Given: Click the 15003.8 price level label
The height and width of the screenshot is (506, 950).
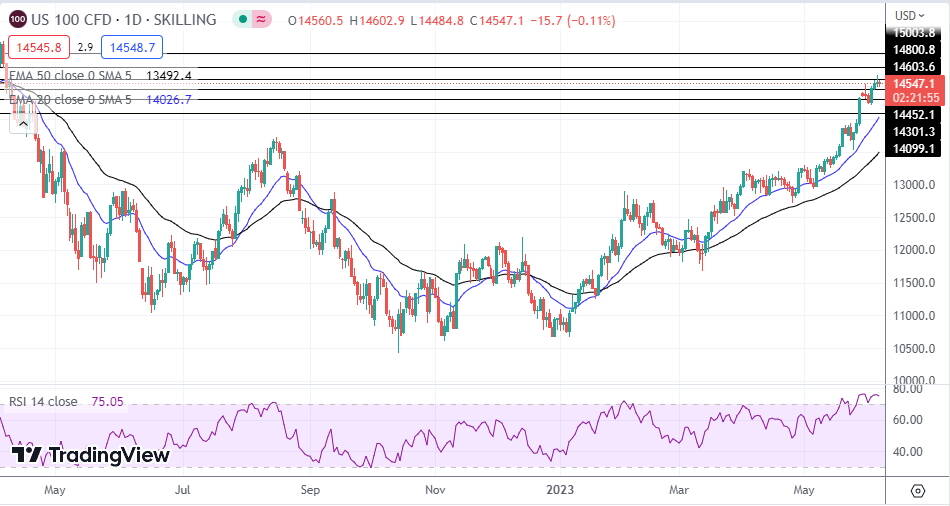Looking at the screenshot, I should (914, 33).
